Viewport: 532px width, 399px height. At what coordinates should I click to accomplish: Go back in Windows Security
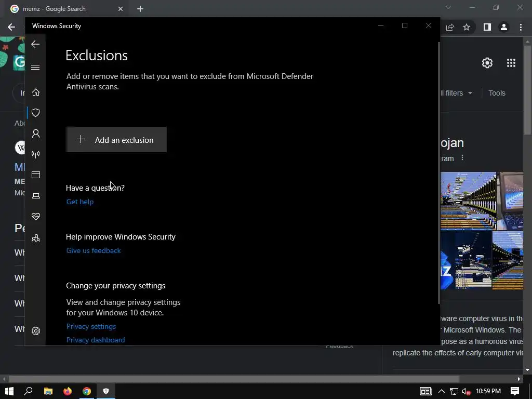[35, 44]
